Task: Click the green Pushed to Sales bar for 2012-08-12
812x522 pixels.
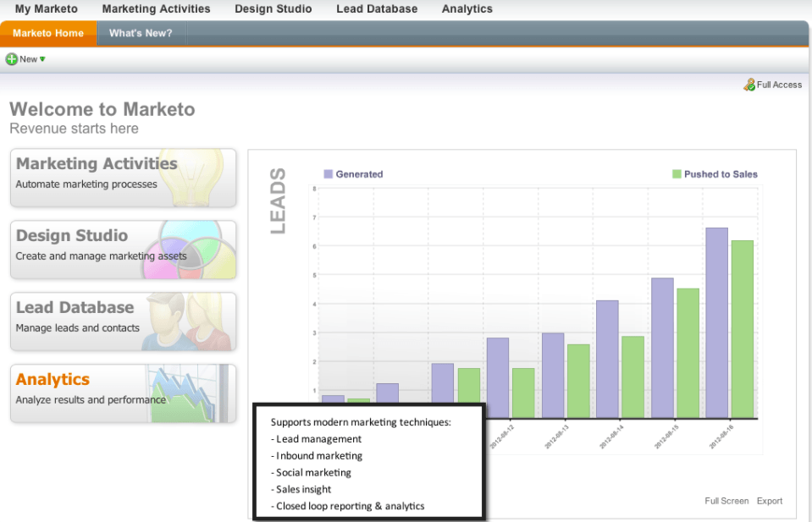Action: point(523,393)
